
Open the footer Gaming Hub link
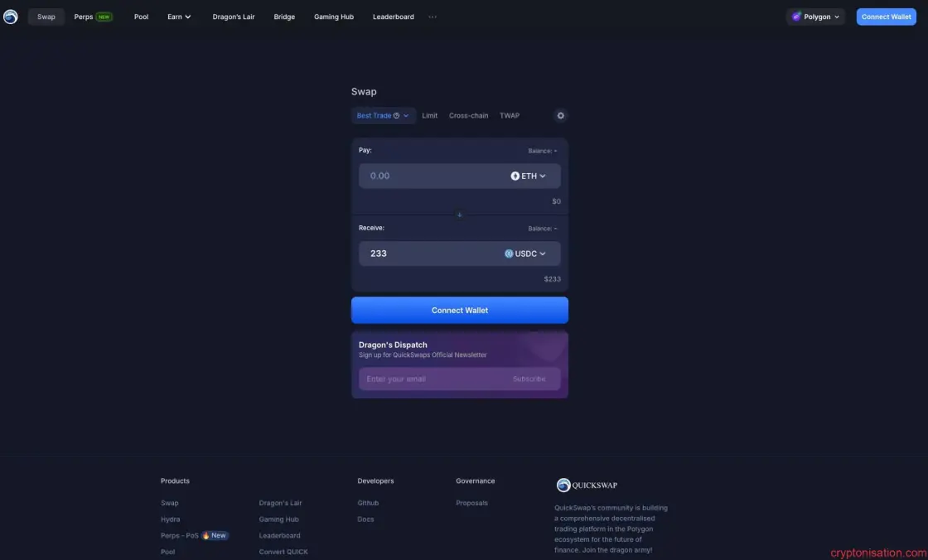point(278,519)
